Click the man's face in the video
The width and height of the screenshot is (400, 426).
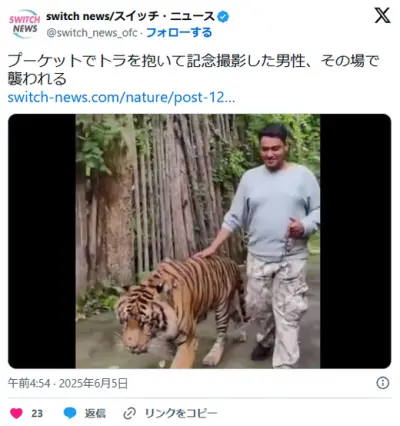[274, 149]
